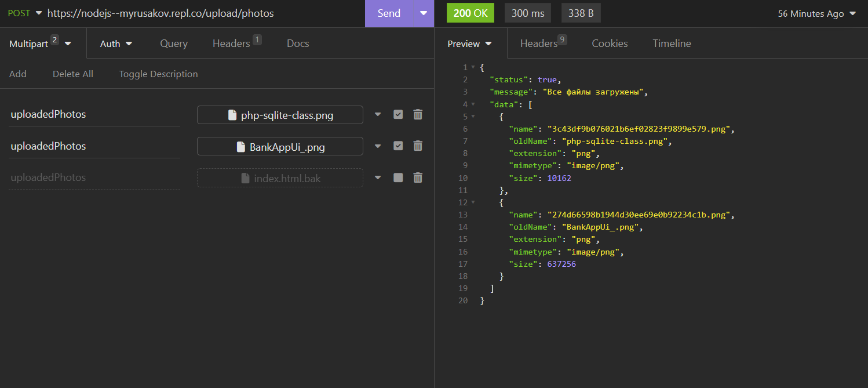Click the 200 OK status badge
Image resolution: width=868 pixels, height=388 pixels.
pos(470,13)
